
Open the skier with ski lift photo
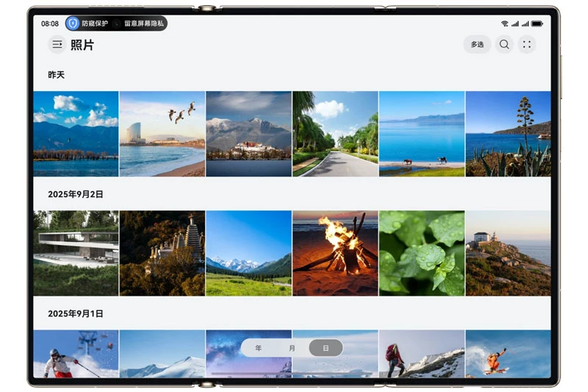coord(76,354)
